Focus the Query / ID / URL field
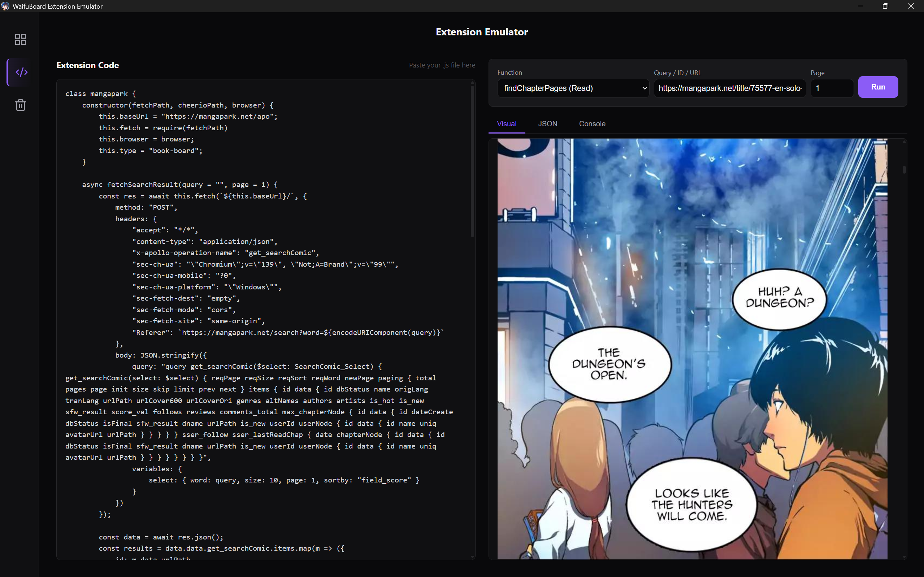Viewport: 924px width, 577px height. (729, 88)
